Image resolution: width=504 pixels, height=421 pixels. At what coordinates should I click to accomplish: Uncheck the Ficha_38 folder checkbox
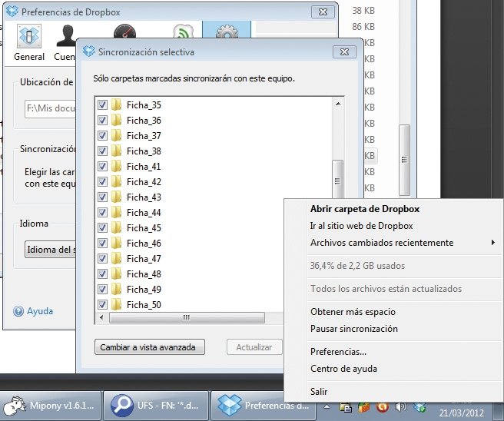click(102, 151)
